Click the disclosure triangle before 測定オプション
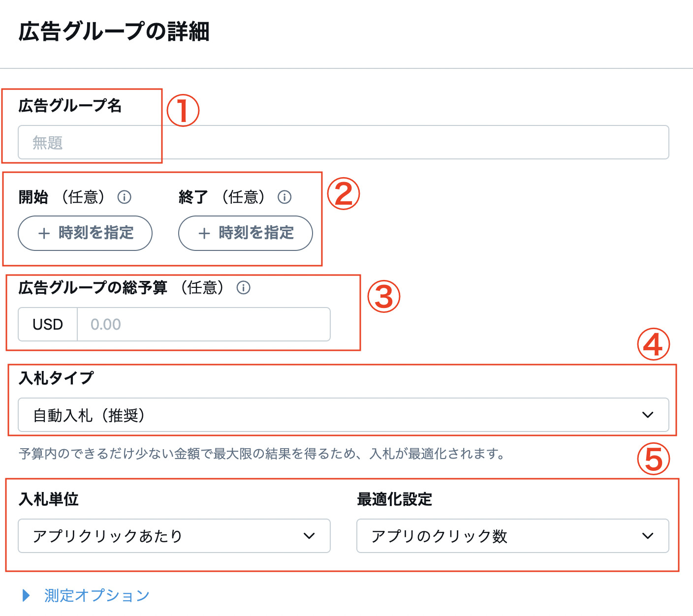The height and width of the screenshot is (616, 693). point(26,595)
